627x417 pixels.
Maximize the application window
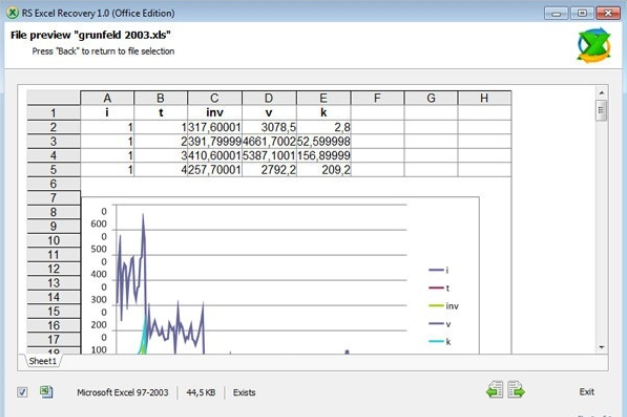coord(582,13)
